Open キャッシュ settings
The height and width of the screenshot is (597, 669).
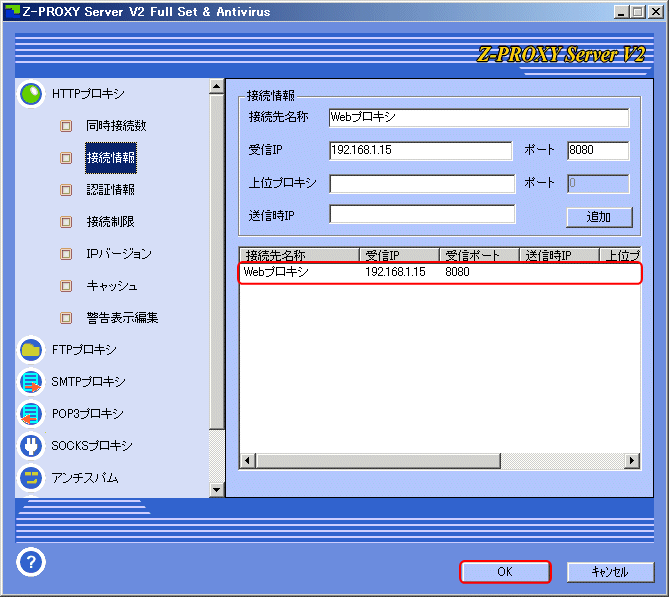click(x=112, y=285)
